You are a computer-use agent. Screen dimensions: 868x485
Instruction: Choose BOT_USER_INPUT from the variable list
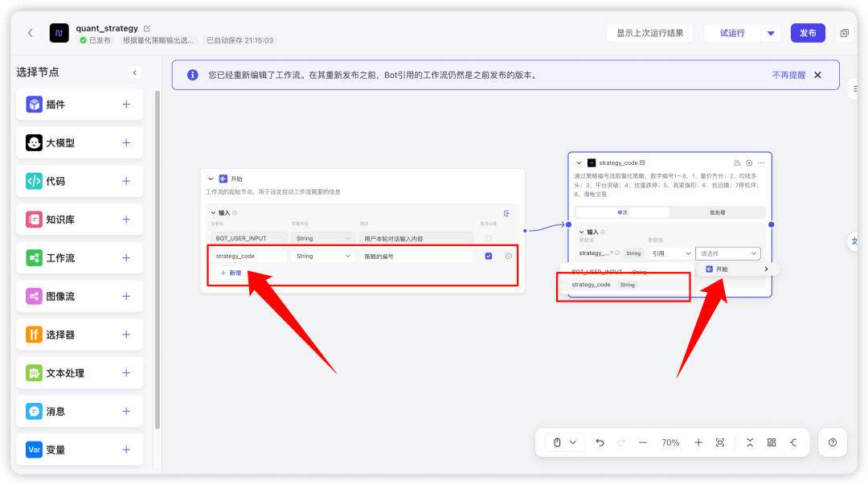(x=624, y=272)
